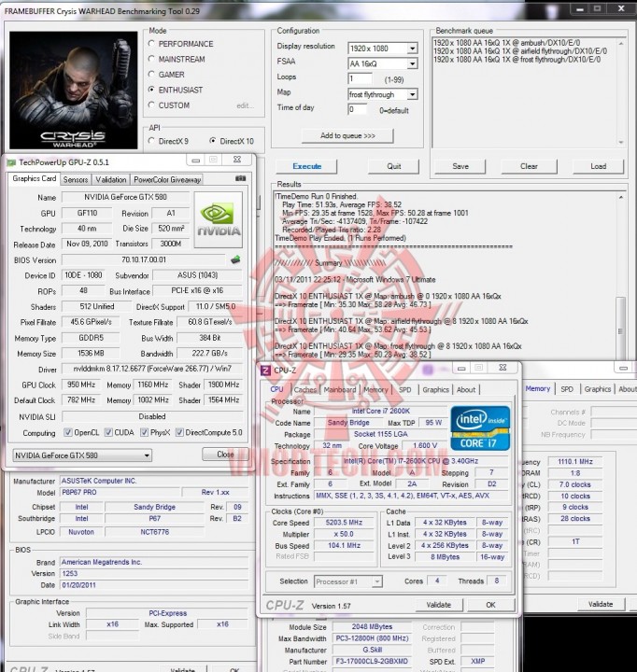Viewport: 637px width, 672px height.
Task: Toggle the PhysX checkbox in GPU-Z
Action: [145, 432]
